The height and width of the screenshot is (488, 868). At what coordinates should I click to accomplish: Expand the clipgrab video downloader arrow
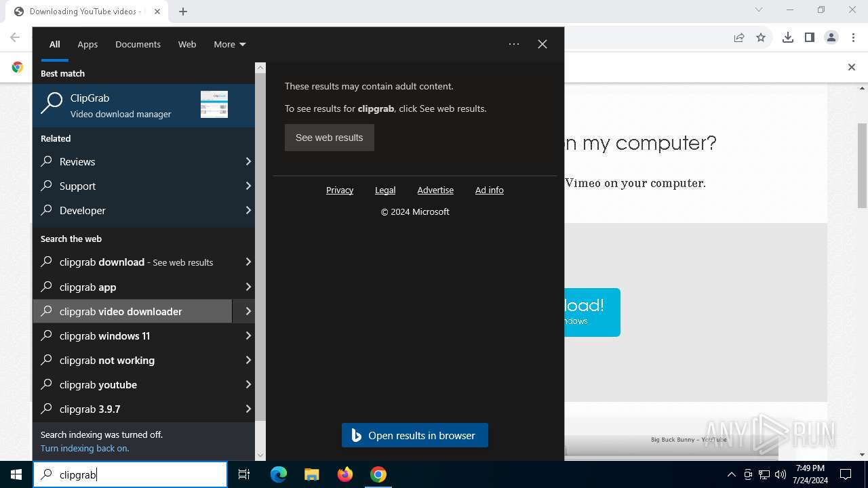pos(248,311)
